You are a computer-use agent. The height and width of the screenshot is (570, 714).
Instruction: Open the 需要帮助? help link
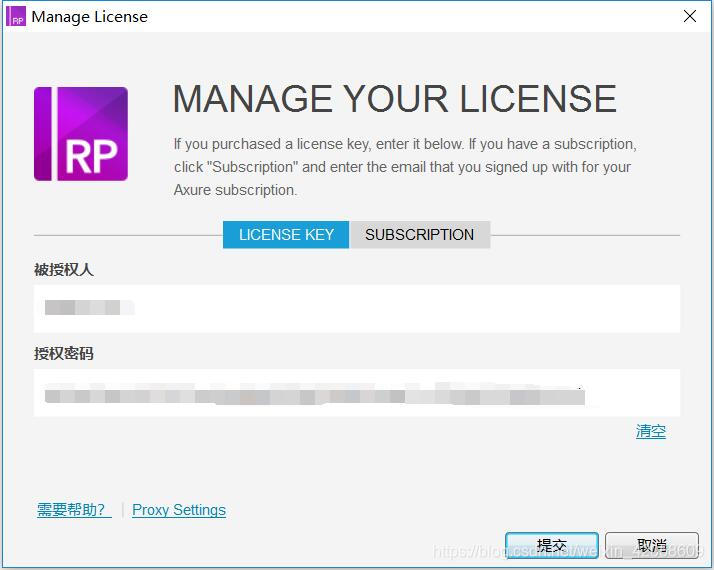74,509
